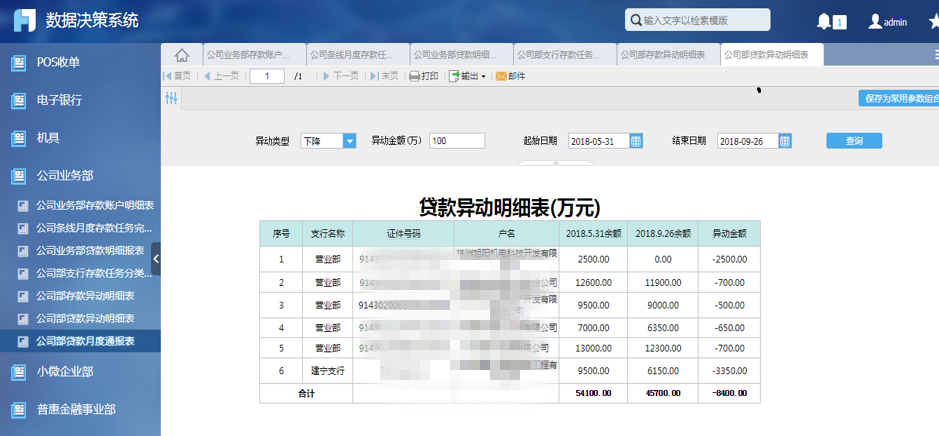
Task: Click the notification count badge
Action: 840,23
